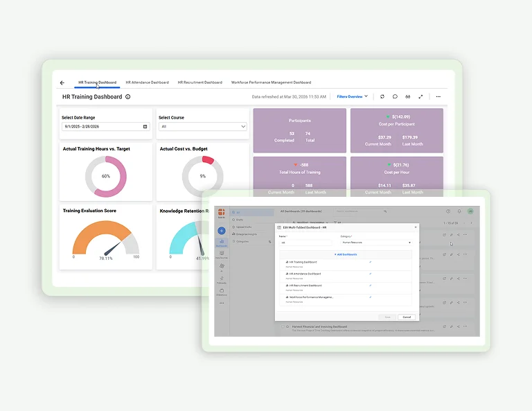Edit HR Recruitment Dashboard entry pencil icon
The image size is (532, 411).
click(370, 286)
